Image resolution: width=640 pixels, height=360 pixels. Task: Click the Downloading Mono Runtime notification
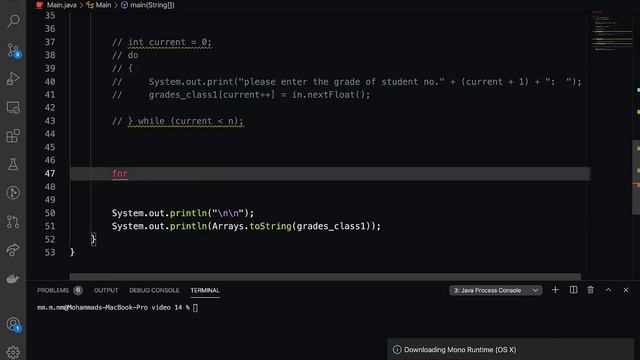coord(511,349)
